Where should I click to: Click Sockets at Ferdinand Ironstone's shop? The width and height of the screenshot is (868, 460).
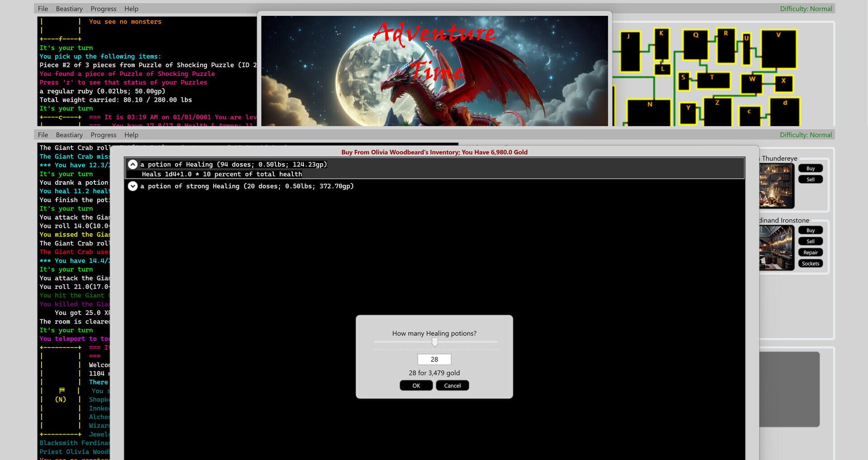click(x=811, y=263)
